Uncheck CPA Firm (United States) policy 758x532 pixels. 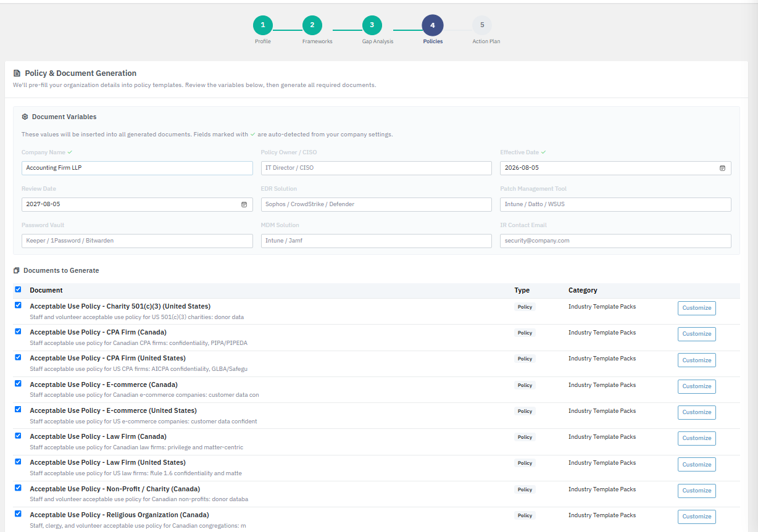(18, 357)
